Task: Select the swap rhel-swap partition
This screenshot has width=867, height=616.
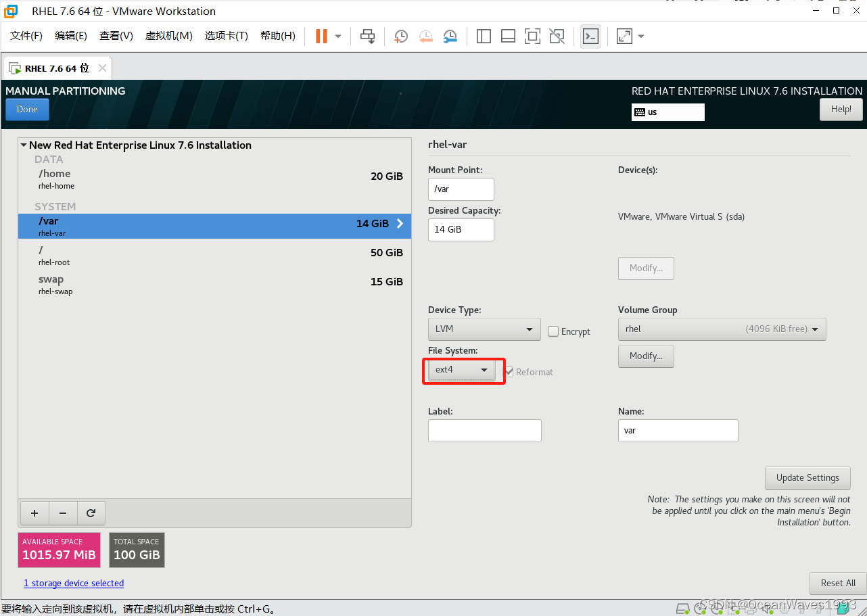Action: pyautogui.click(x=214, y=285)
